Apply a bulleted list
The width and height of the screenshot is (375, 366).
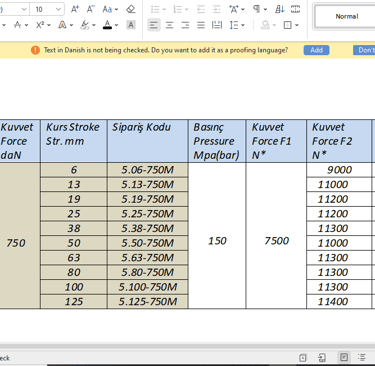tap(155, 9)
